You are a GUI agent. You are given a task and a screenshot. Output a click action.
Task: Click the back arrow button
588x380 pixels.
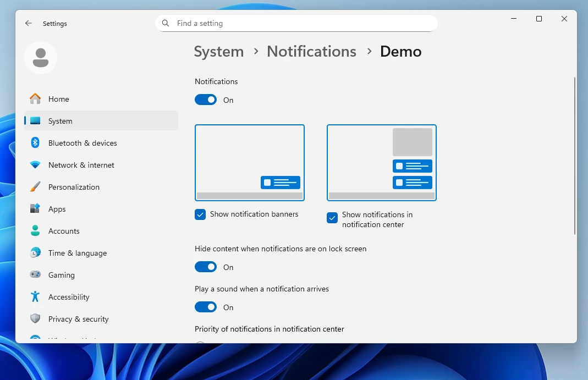(x=28, y=23)
